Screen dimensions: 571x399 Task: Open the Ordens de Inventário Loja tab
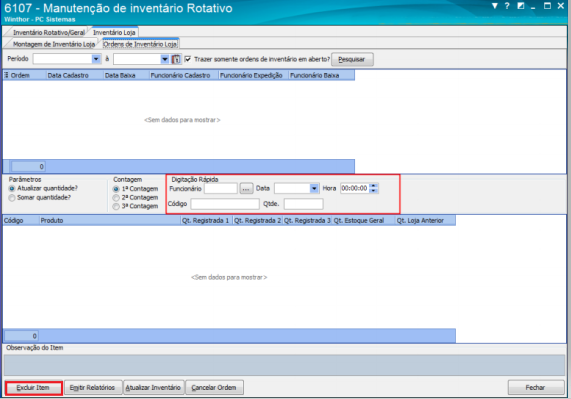[x=140, y=44]
